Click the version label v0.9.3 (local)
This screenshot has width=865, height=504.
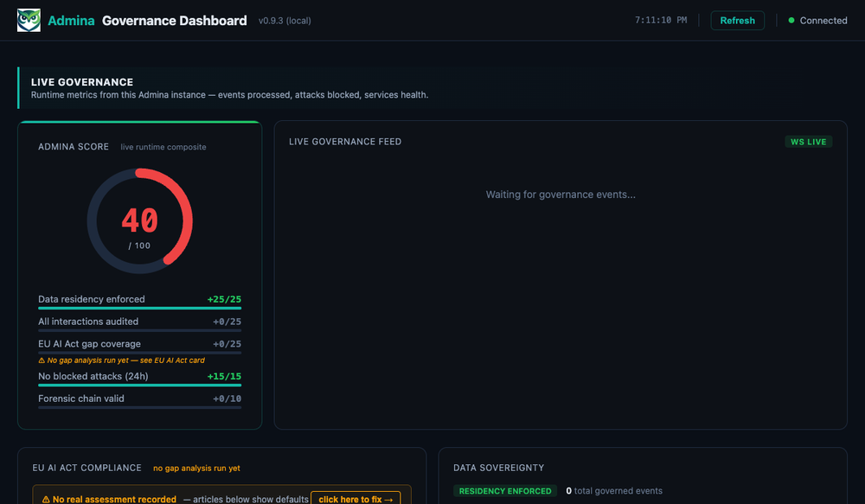coord(285,21)
